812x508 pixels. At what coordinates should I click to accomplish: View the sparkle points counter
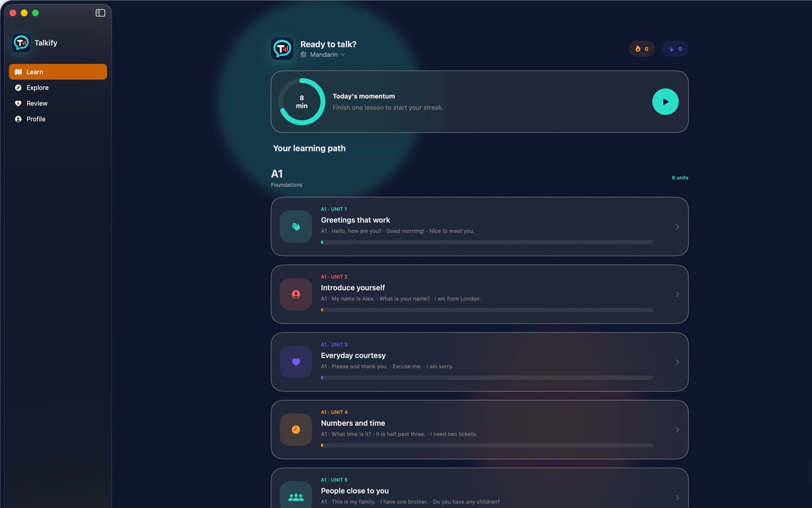pos(675,49)
